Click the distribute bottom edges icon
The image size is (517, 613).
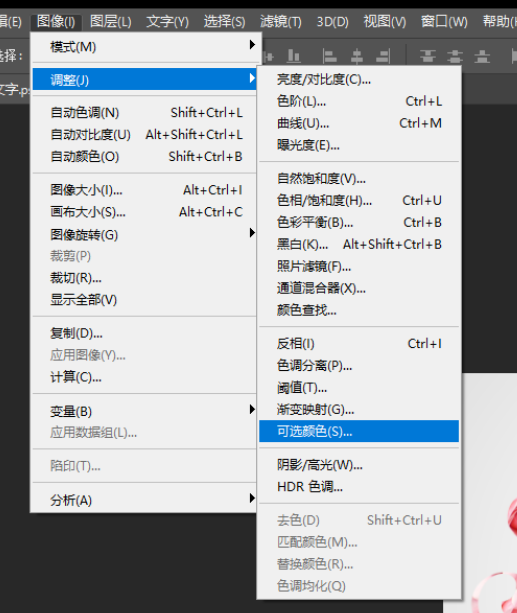pos(482,56)
